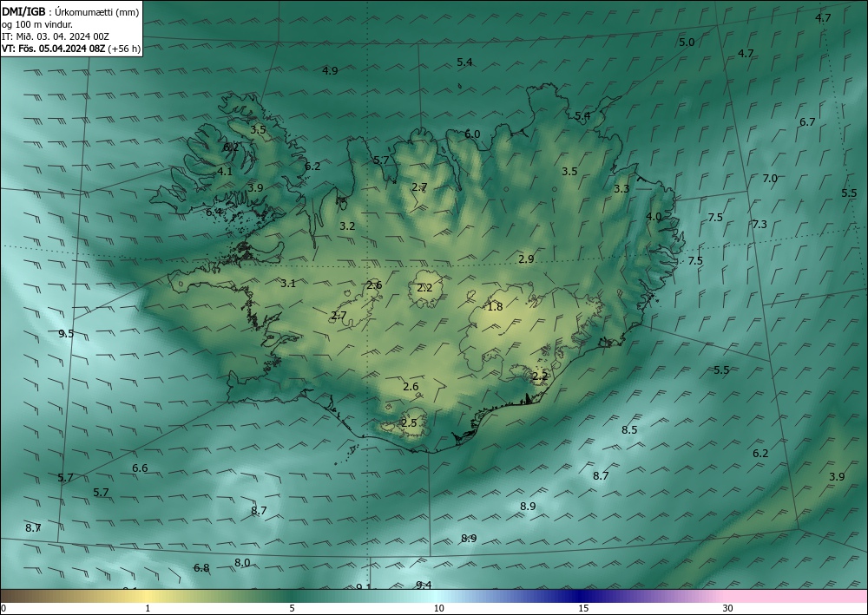Click the 1.8 value on Vatnajökull glacier
868x615 pixels.
(495, 307)
